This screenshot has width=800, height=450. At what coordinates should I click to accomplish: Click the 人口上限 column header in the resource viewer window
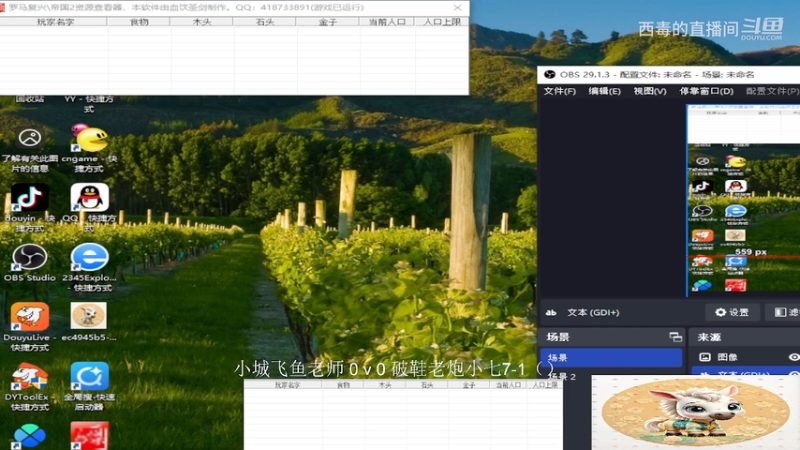pos(442,22)
